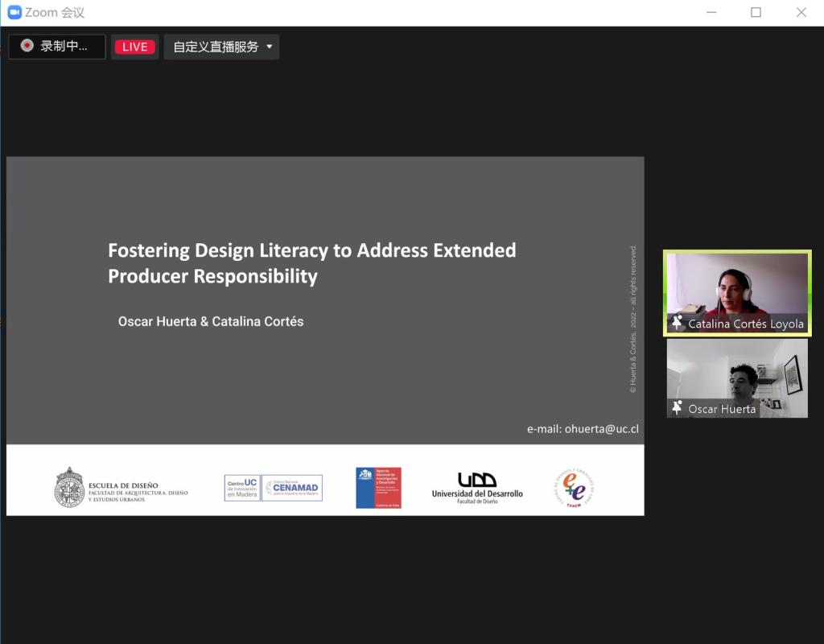Click the red recording indicator icon
824x644 pixels.
(27, 46)
